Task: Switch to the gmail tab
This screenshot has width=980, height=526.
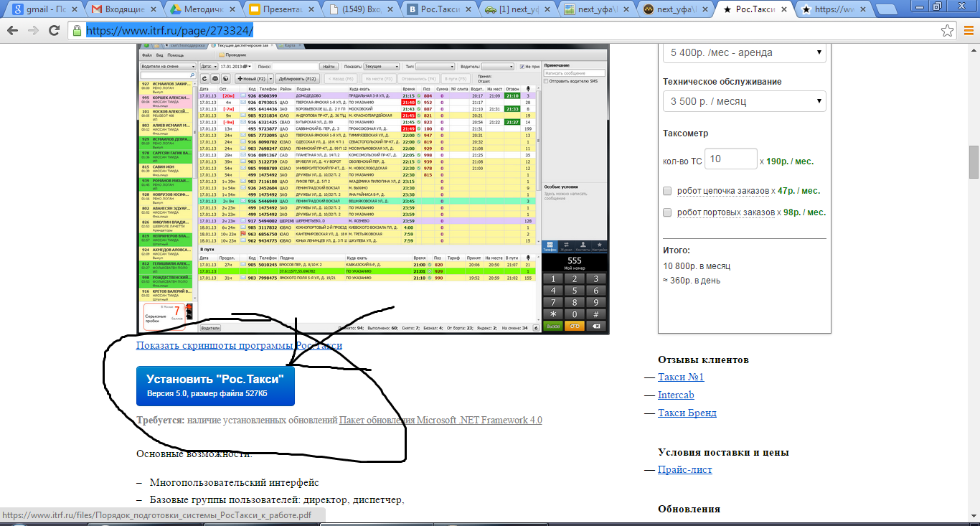Action: [x=42, y=9]
